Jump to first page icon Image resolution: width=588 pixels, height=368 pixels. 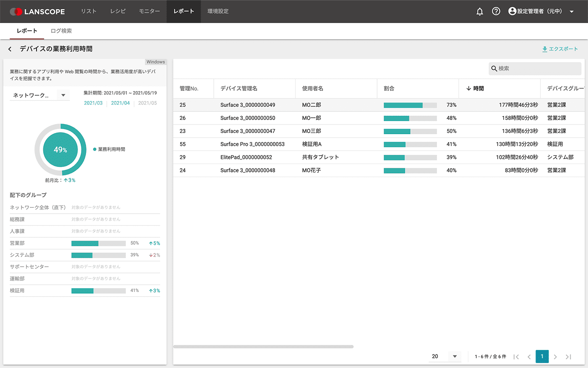[x=516, y=357]
